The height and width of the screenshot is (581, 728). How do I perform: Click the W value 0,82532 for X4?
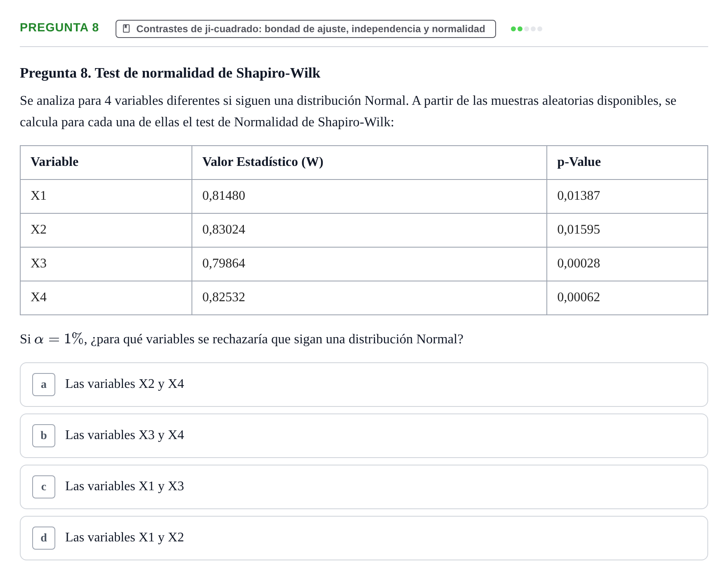pyautogui.click(x=369, y=298)
